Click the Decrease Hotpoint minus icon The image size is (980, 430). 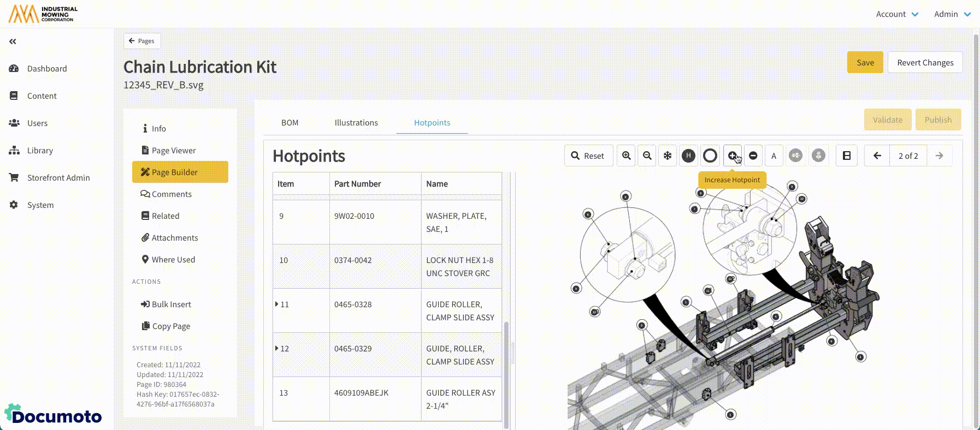point(753,156)
